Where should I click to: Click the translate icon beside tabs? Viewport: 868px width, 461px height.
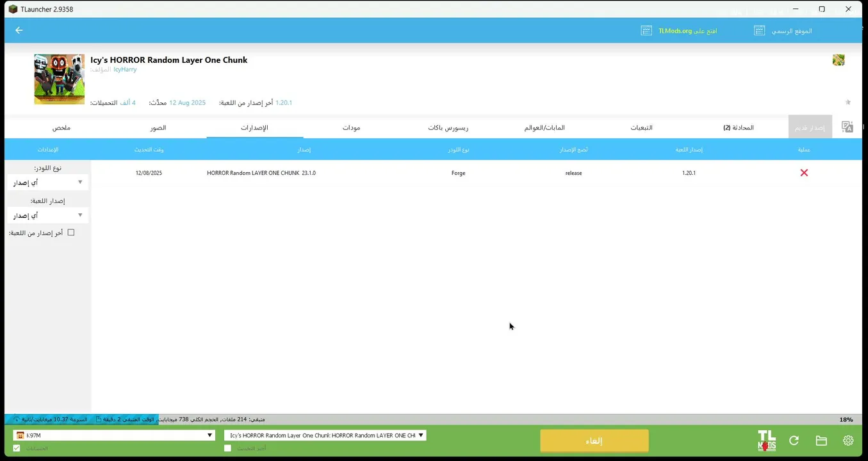[848, 127]
